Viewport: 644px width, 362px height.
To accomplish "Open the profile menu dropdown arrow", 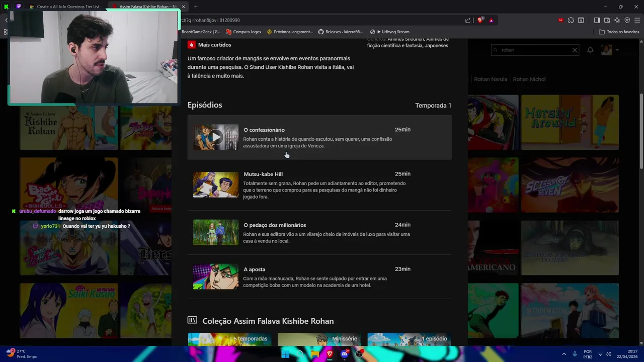I will pos(617,50).
